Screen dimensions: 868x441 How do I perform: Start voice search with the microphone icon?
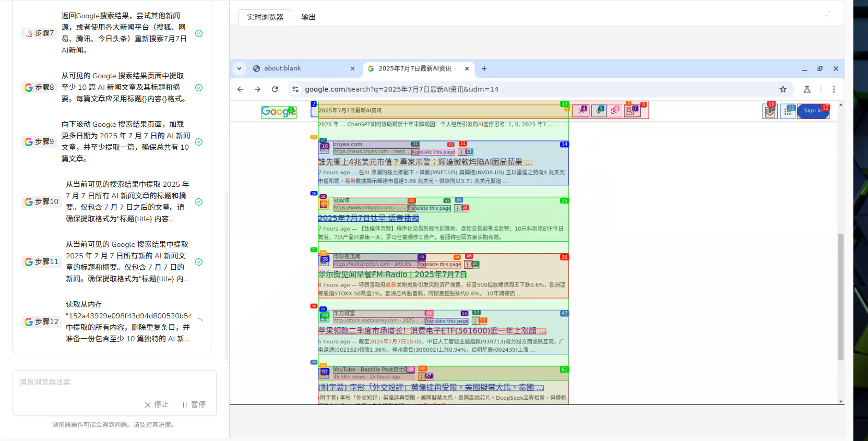(598, 111)
